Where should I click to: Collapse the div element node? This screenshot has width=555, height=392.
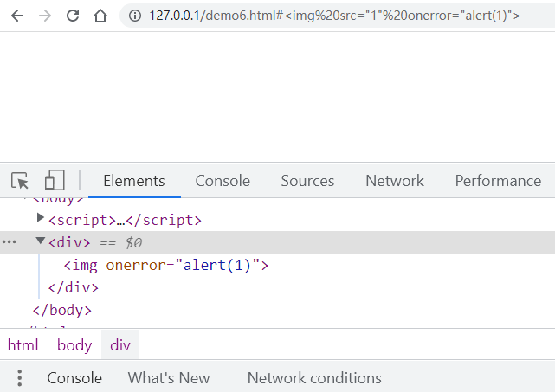tap(41, 242)
